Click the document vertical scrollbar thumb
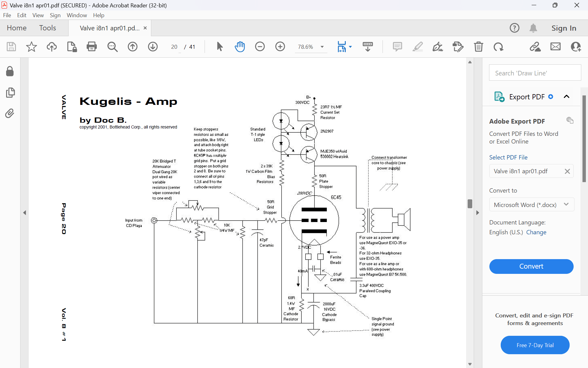Screen dimensions: 588x368 [x=470, y=204]
